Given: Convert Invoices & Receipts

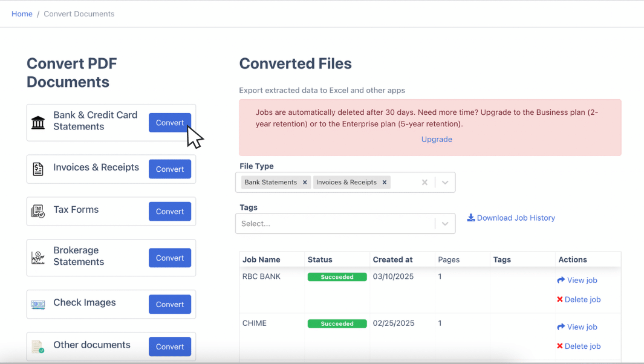Looking at the screenshot, I should (x=170, y=169).
